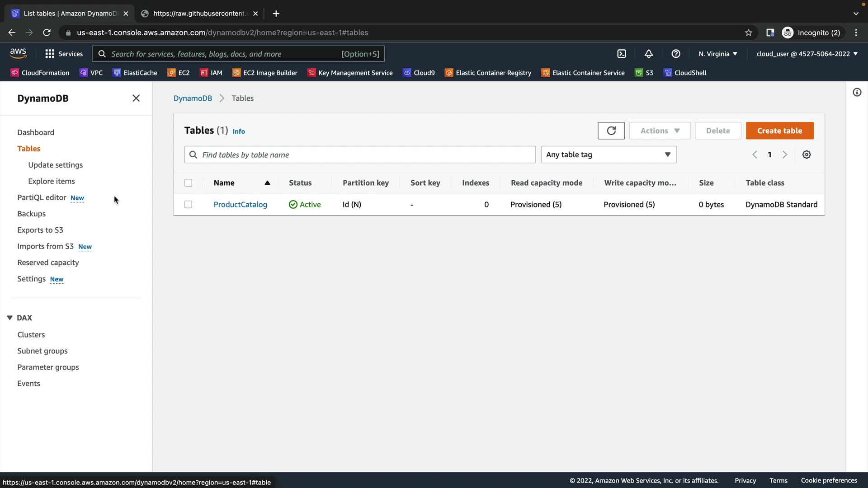Viewport: 868px width, 488px height.
Task: Switch to the raw.githubusercontent browser tab
Action: click(199, 14)
